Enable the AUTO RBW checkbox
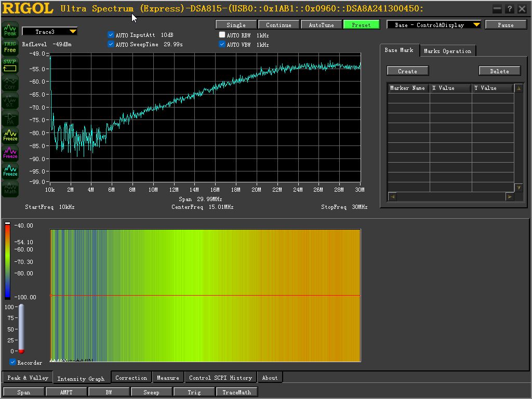Viewport: 532px width, 399px height. click(x=222, y=35)
